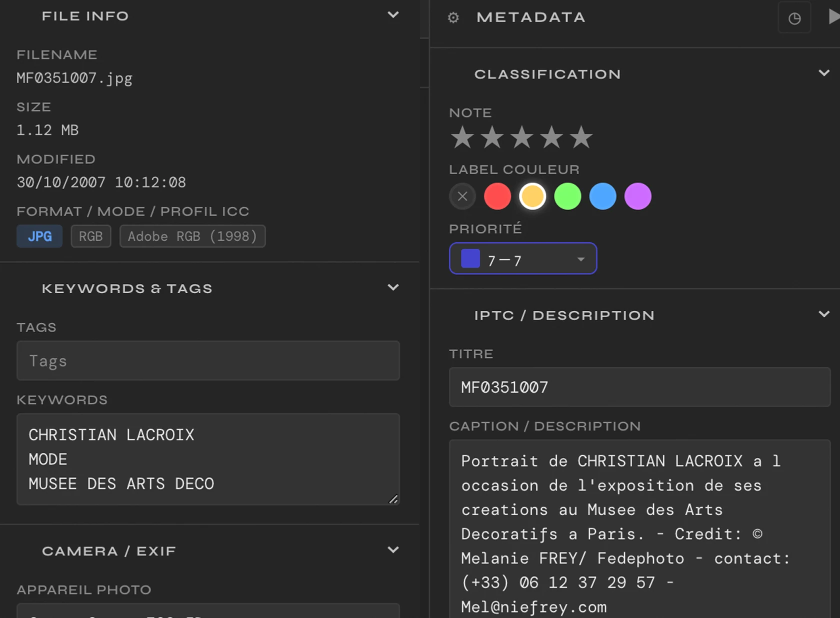Click the CHRISTIAN LACROIX keyword line
The height and width of the screenshot is (618, 840).
coord(111,435)
